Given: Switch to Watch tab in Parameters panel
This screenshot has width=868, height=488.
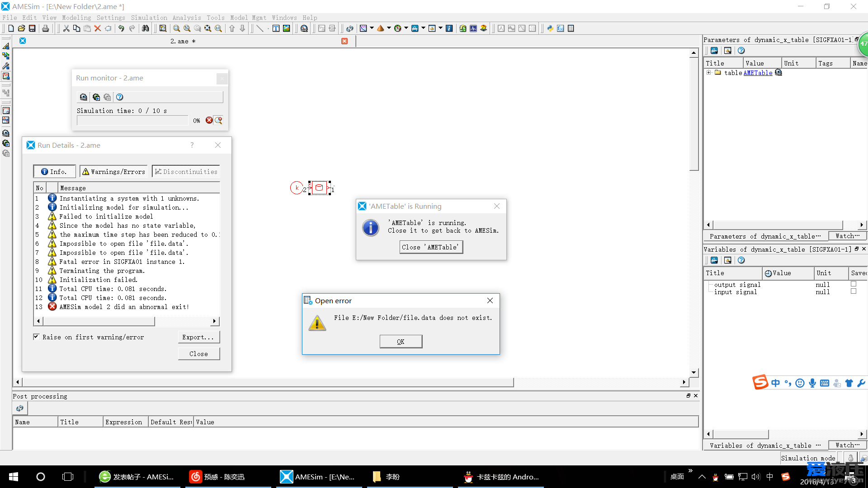Looking at the screenshot, I should pos(847,236).
